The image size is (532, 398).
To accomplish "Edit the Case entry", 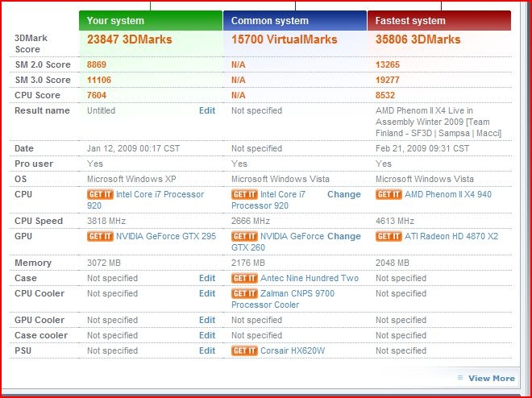I will tap(207, 278).
